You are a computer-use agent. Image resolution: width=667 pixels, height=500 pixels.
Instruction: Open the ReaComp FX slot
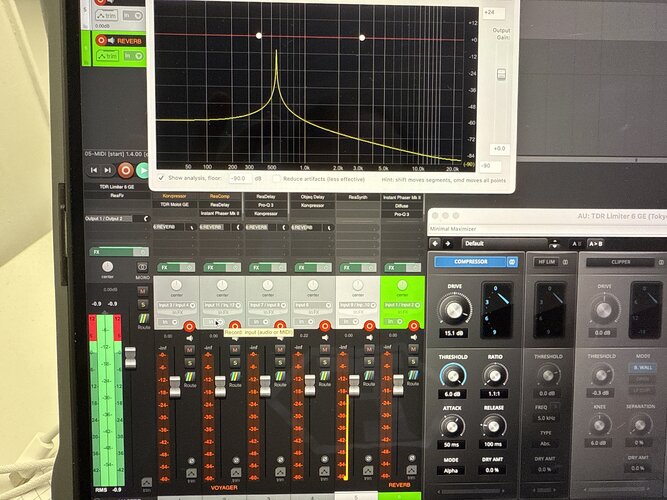220,196
